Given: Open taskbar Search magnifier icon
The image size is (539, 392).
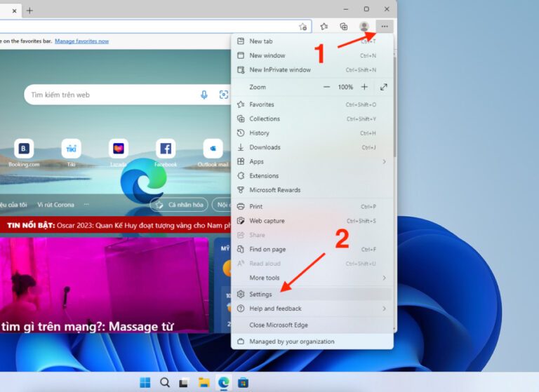Looking at the screenshot, I should pyautogui.click(x=165, y=382).
